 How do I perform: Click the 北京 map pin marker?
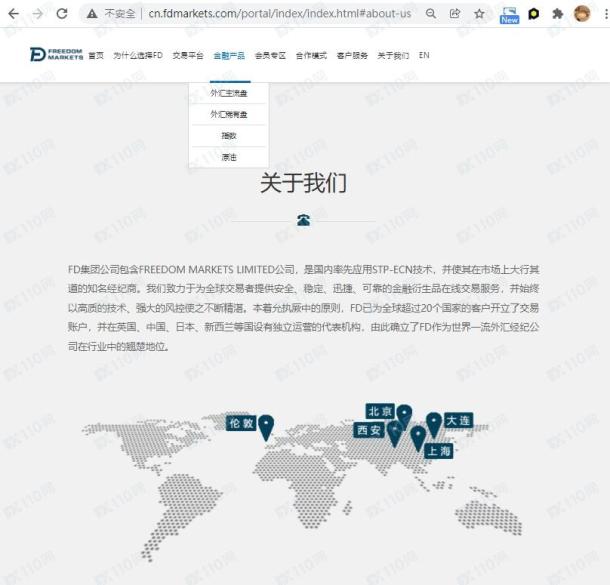pyautogui.click(x=404, y=417)
